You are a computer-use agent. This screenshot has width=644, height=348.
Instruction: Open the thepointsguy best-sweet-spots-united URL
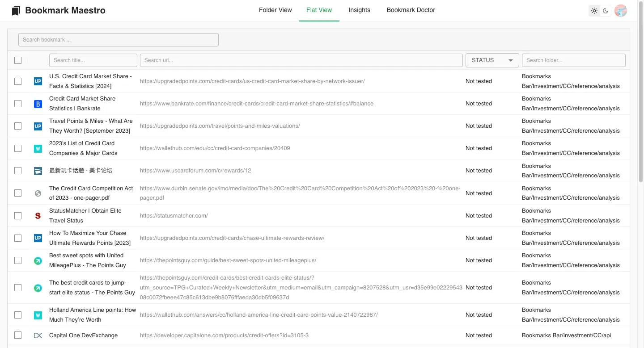click(228, 260)
